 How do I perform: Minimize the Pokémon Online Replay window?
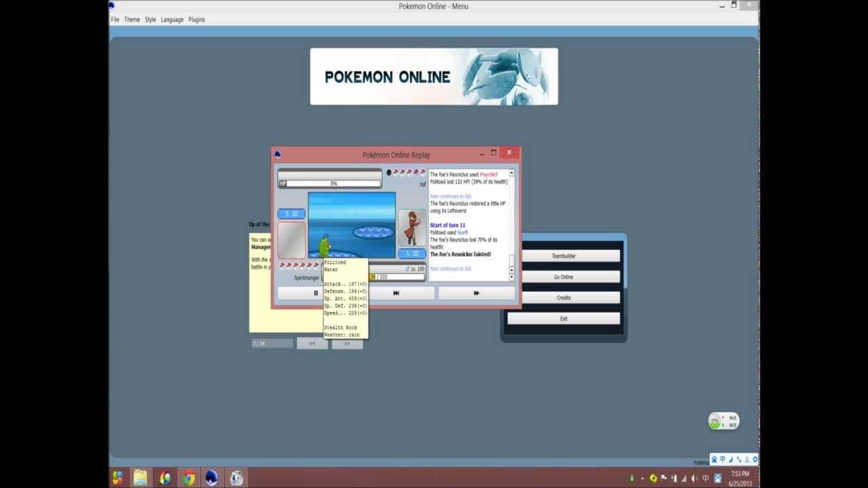click(482, 154)
